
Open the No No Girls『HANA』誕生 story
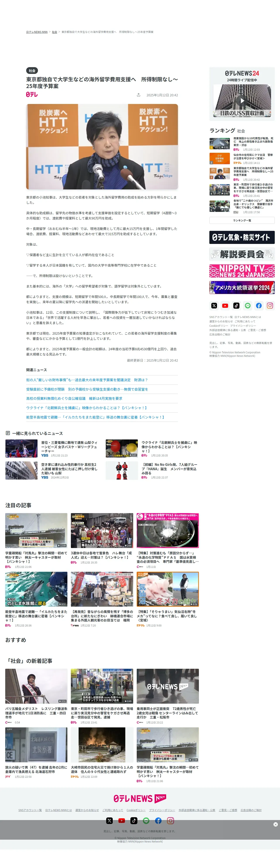point(169,469)
